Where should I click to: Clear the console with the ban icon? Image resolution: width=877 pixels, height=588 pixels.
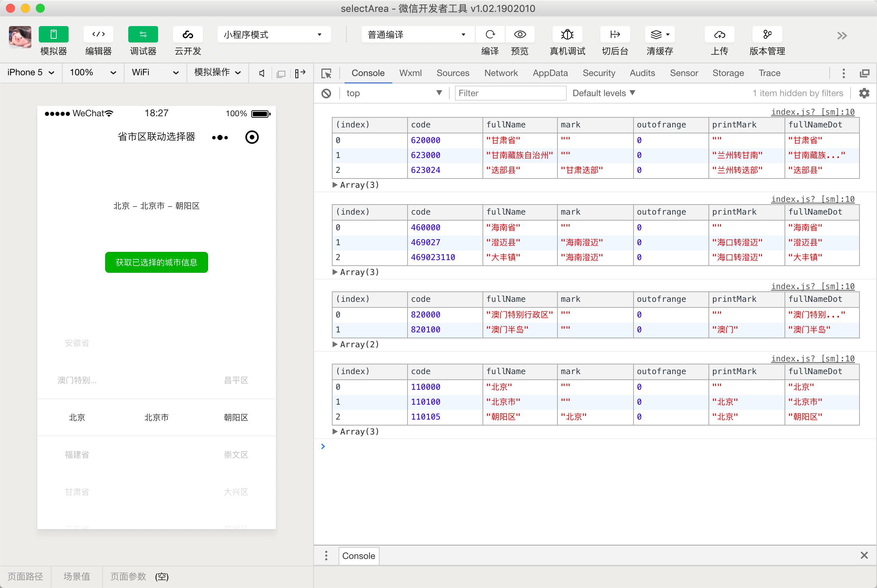coord(326,93)
